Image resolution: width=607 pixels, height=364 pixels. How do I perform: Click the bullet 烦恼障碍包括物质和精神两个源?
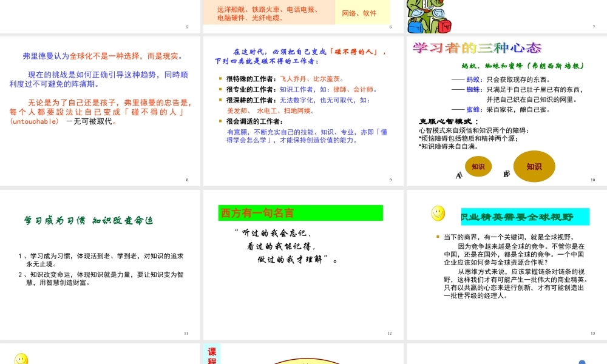point(469,138)
